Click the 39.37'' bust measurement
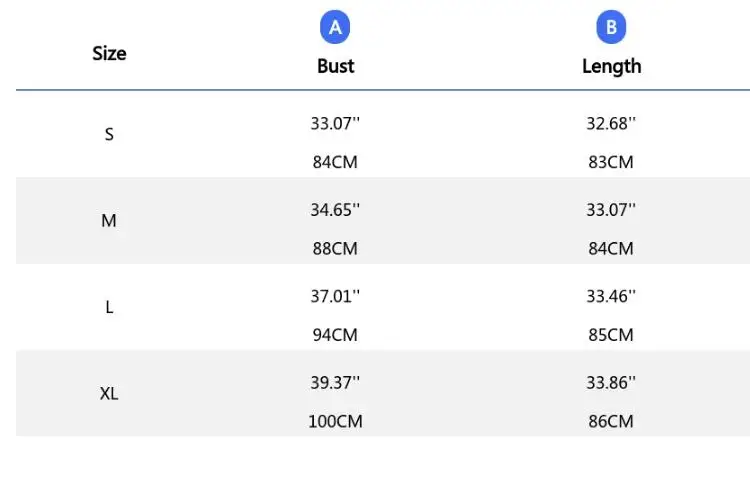750x491 pixels. pos(335,382)
